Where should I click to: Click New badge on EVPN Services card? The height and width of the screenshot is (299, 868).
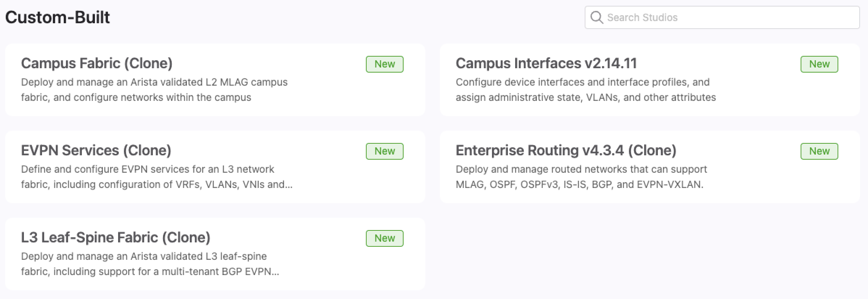[x=384, y=151]
